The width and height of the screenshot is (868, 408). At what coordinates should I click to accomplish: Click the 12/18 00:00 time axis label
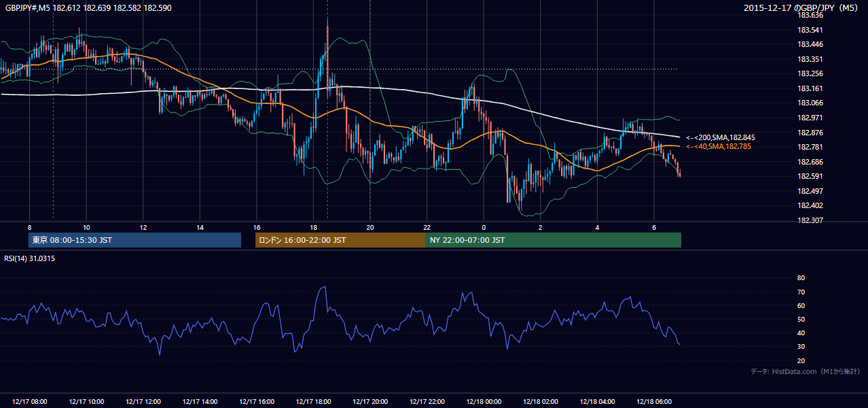coord(484,402)
